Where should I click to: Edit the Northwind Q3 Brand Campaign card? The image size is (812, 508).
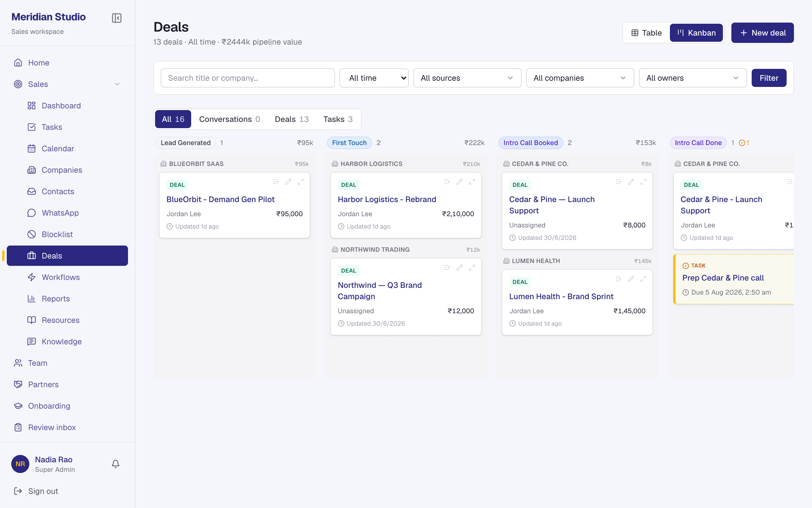[x=459, y=268]
